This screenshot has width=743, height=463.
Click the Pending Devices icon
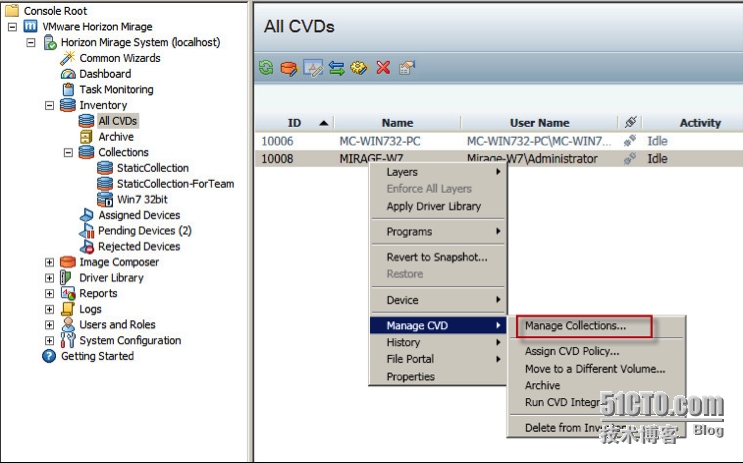pos(87,231)
